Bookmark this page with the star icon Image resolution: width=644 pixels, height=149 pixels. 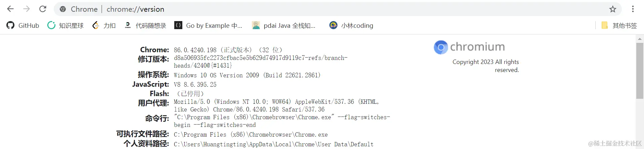[x=613, y=9]
